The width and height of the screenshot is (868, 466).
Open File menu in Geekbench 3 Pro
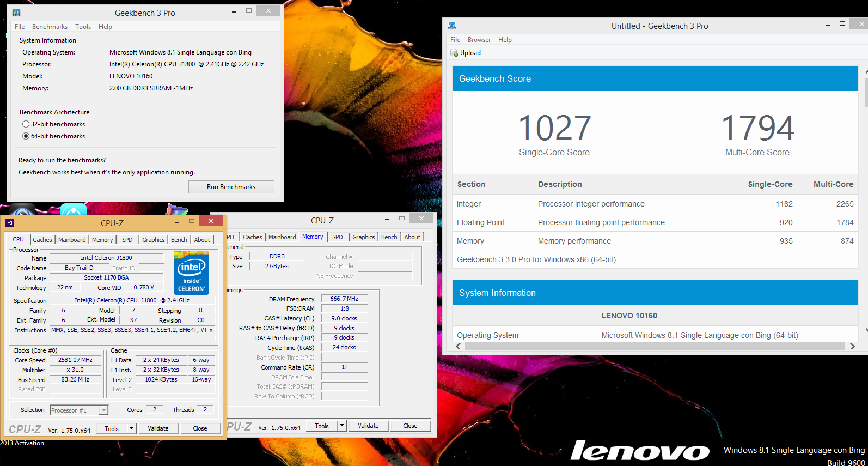[20, 27]
